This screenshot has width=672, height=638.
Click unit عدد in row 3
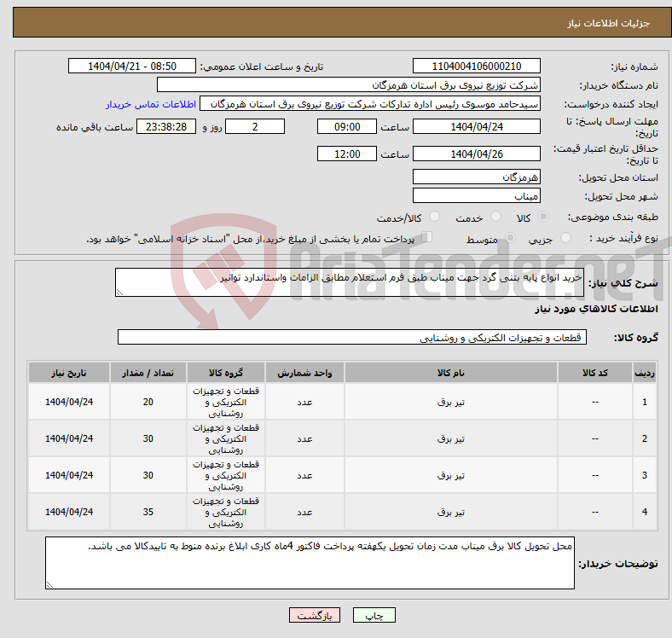pos(304,475)
